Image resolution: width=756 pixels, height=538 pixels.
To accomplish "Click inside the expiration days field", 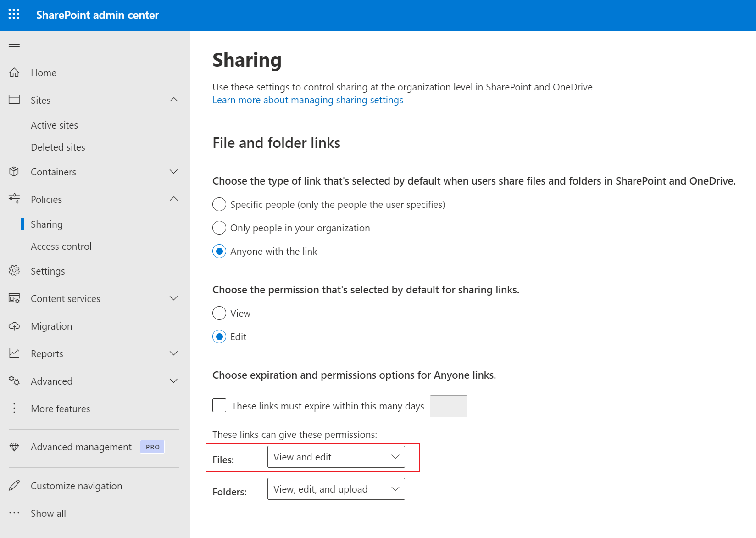I will [x=448, y=406].
